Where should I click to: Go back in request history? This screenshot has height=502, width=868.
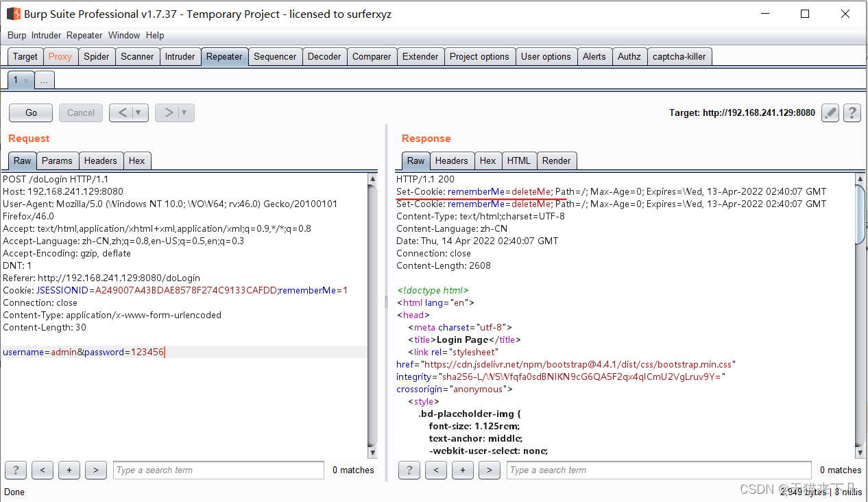123,112
